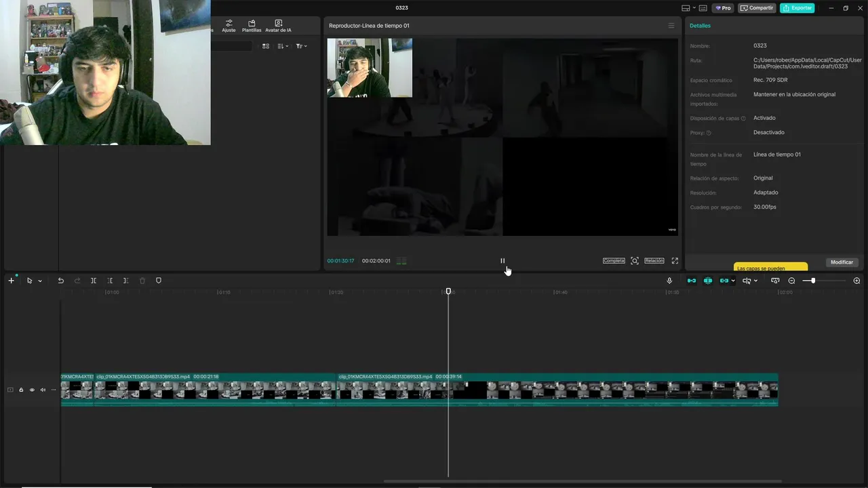Viewport: 868px width, 488px height.
Task: Zoom in the timeline
Action: (x=856, y=281)
